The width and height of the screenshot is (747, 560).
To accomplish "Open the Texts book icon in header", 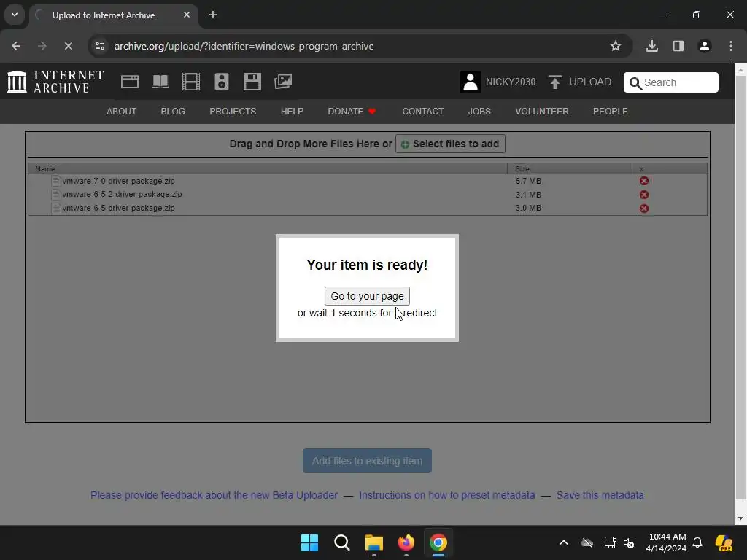I will [160, 82].
